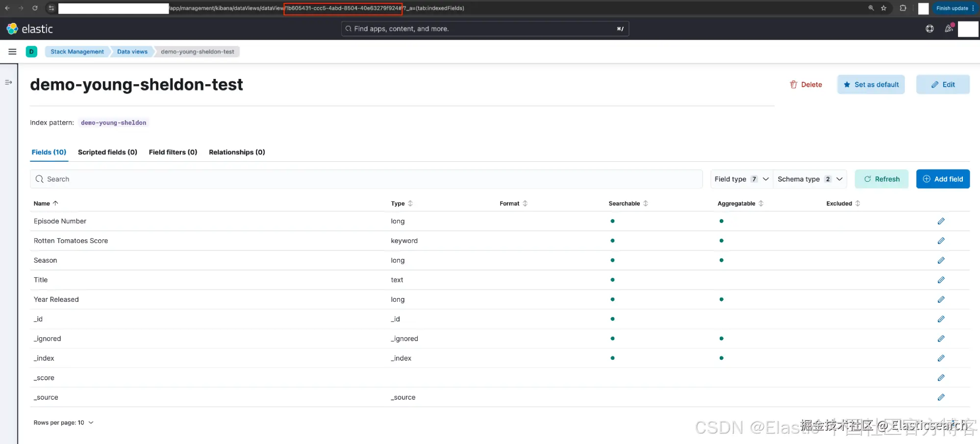Click the elastic logo
Viewport: 980px width, 444px height.
click(29, 29)
